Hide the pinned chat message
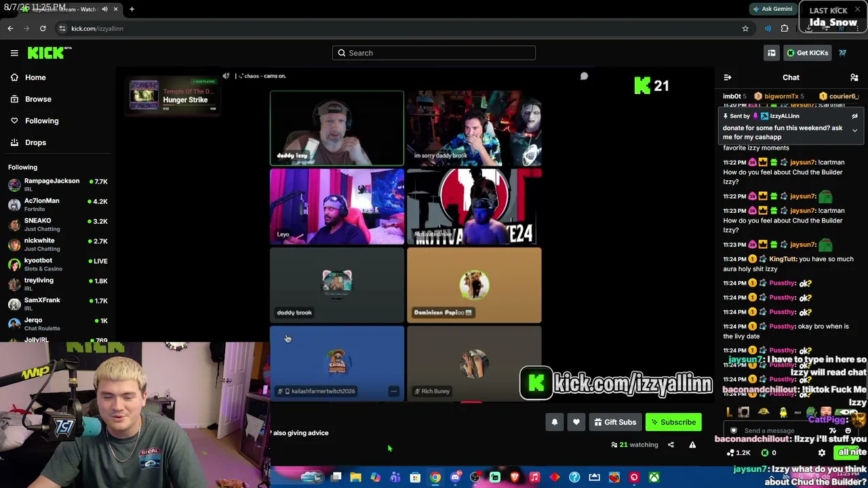Viewport: 868px width, 488px height. coord(854,116)
